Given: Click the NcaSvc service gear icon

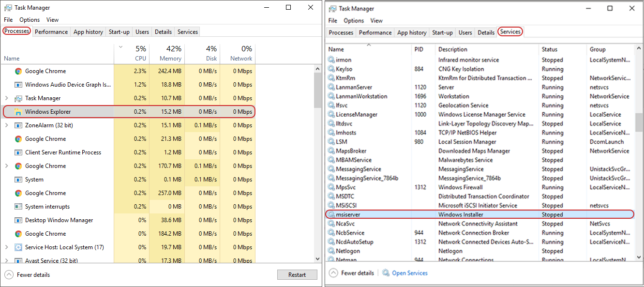Looking at the screenshot, I should pos(331,224).
